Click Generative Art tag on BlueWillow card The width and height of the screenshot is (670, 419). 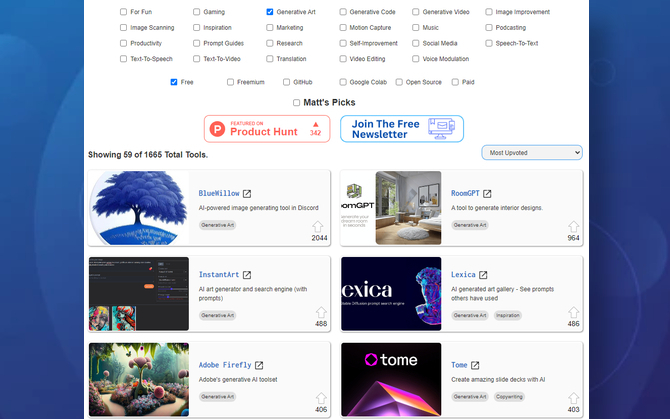pyautogui.click(x=217, y=225)
